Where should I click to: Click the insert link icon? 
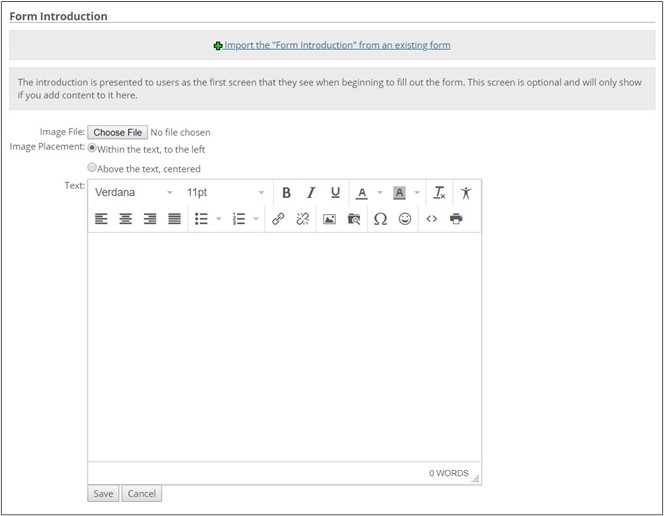click(x=278, y=219)
